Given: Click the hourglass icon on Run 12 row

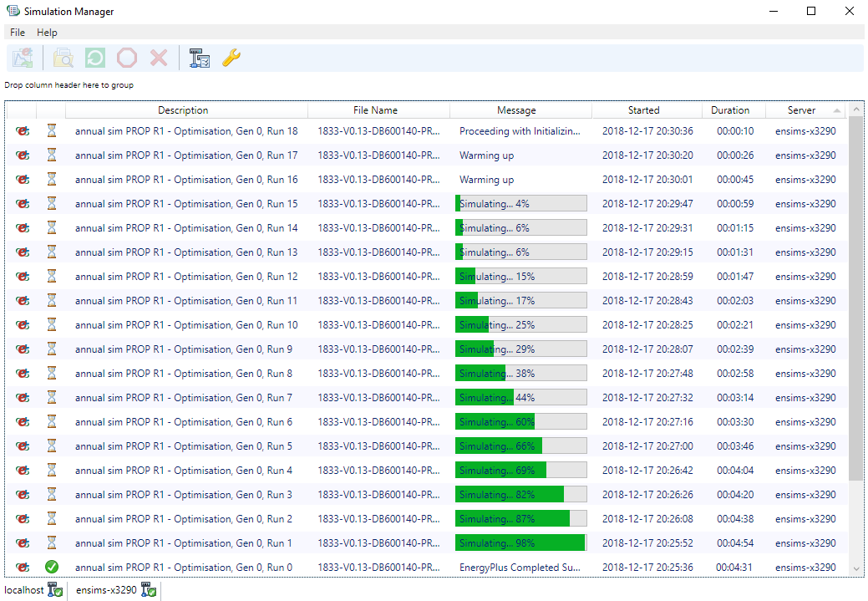Looking at the screenshot, I should click(x=52, y=277).
